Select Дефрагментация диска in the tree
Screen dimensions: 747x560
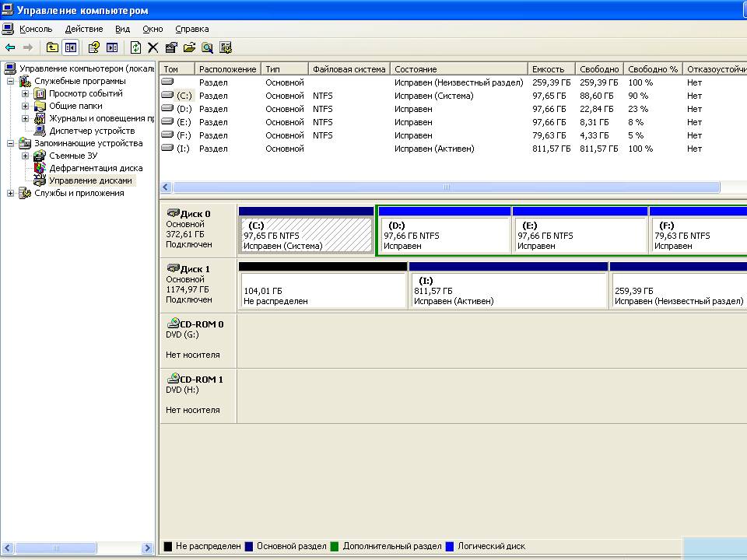(95, 168)
